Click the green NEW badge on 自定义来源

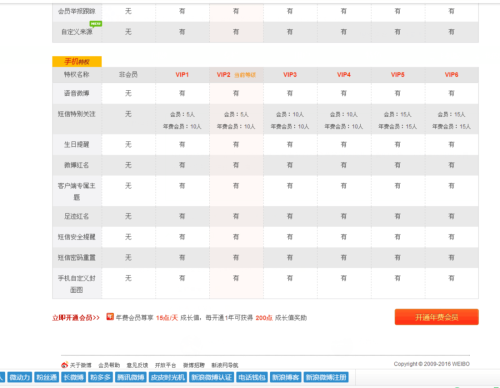point(96,24)
